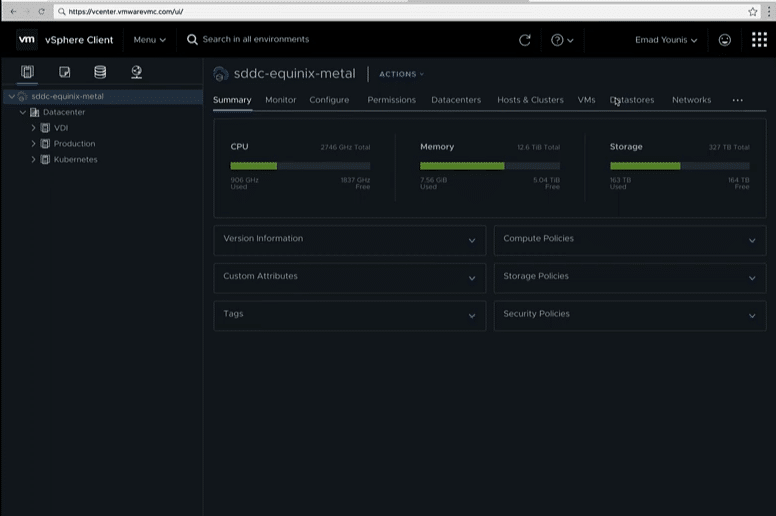This screenshot has height=516, width=776.
Task: Click the vSphere Client title
Action: [79, 40]
